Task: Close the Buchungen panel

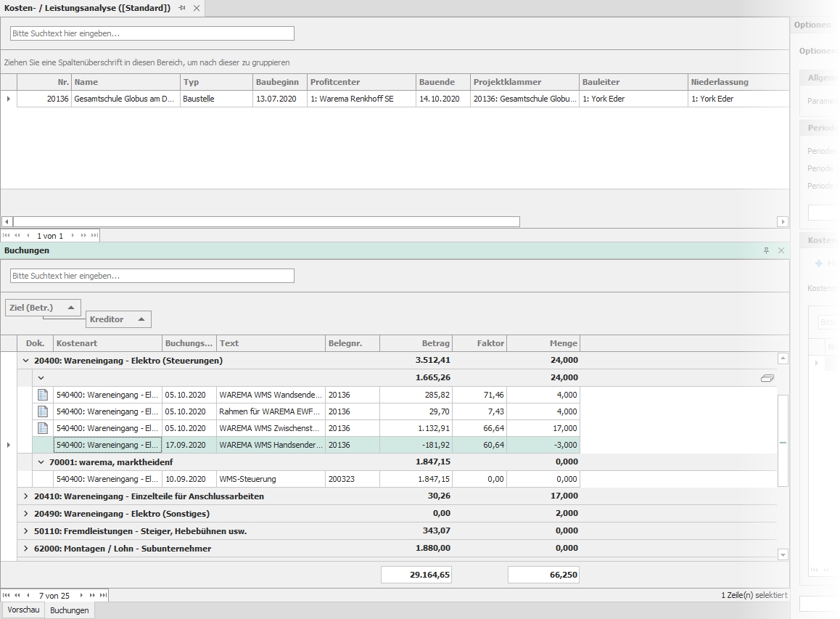Action: pyautogui.click(x=781, y=250)
